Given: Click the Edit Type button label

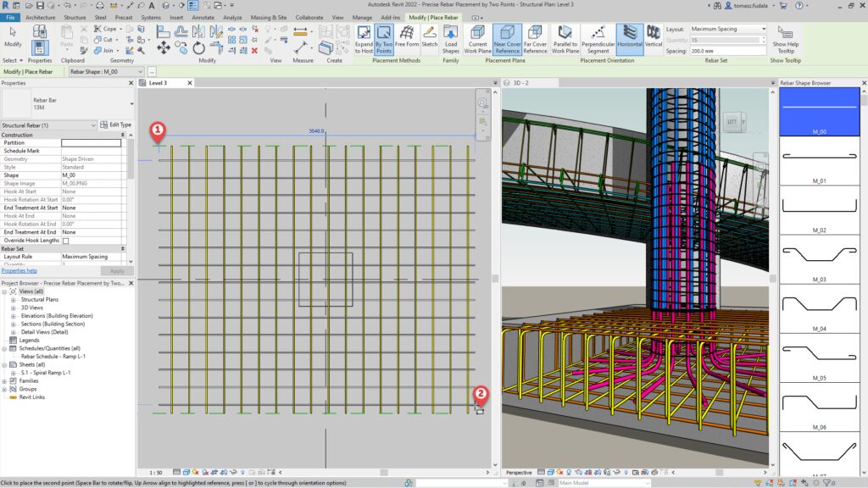Looking at the screenshot, I should 120,125.
